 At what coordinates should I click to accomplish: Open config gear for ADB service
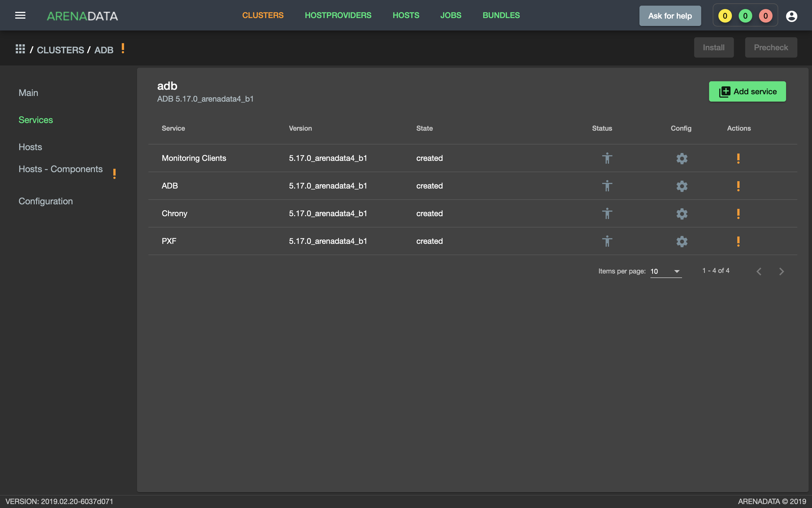tap(681, 186)
